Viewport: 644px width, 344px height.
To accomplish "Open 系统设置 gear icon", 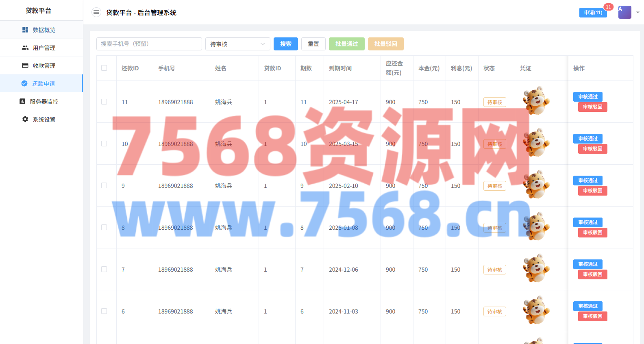I will click(x=25, y=119).
